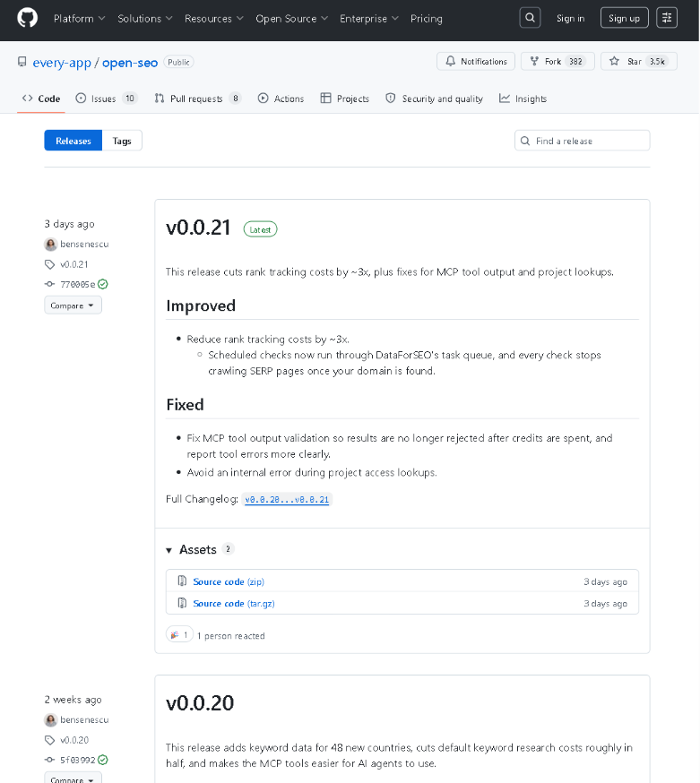The width and height of the screenshot is (700, 783).
Task: Click the file icon for Source code (tar.gz)
Action: click(x=182, y=603)
